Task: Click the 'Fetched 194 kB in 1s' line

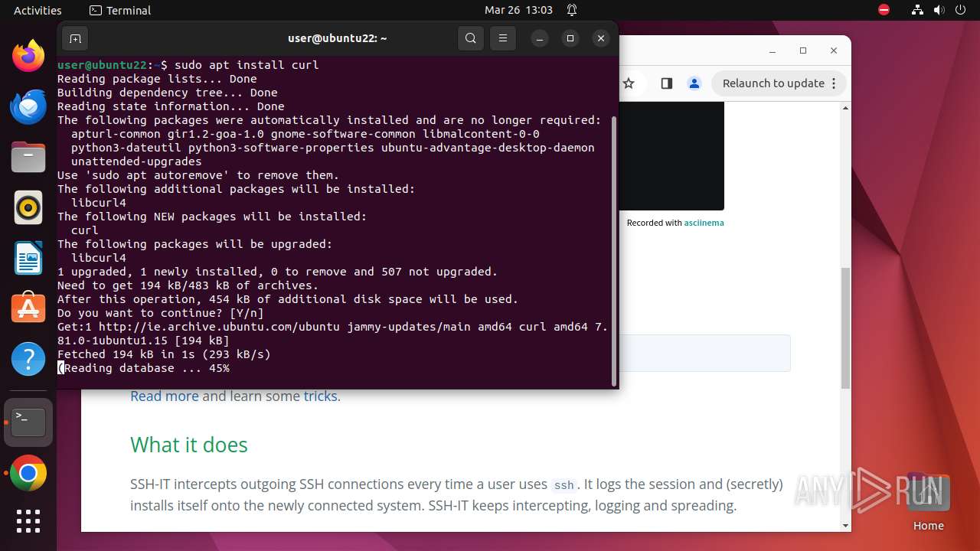Action: (x=164, y=354)
